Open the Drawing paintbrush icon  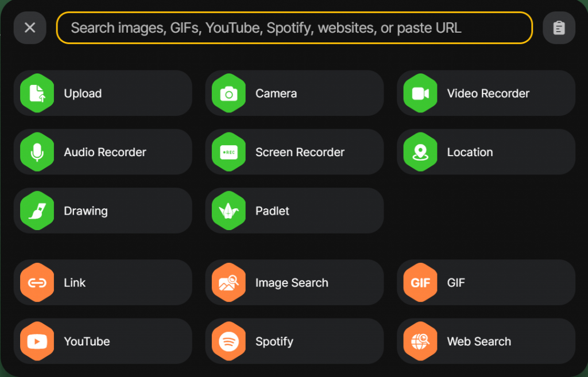(x=37, y=211)
